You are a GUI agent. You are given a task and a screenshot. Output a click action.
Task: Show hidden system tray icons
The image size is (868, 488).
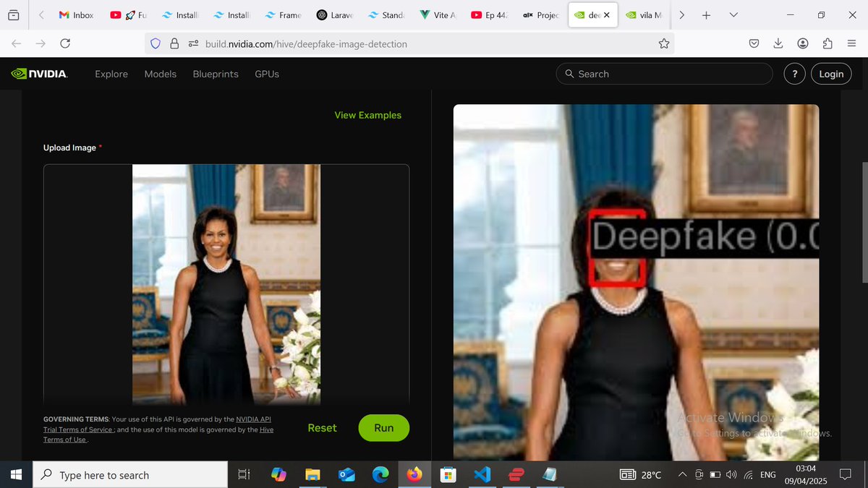tap(682, 475)
